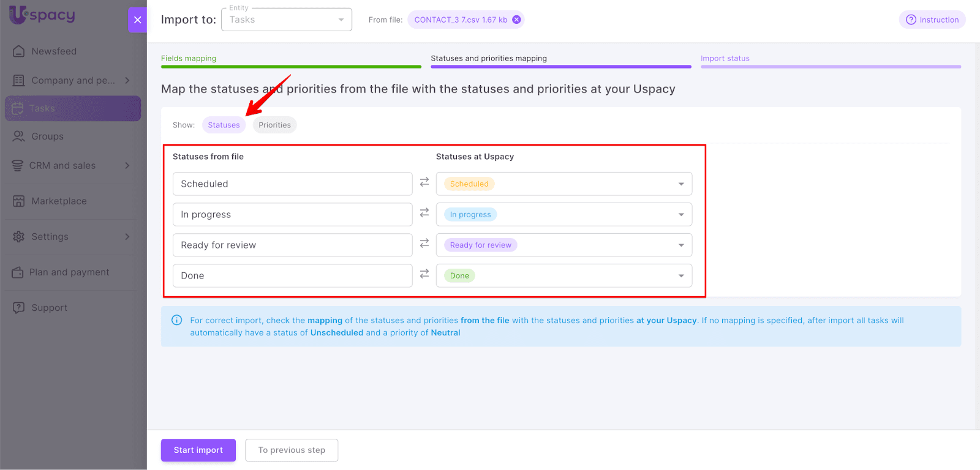Click the Instruction help icon
The image size is (980, 470).
click(911, 20)
